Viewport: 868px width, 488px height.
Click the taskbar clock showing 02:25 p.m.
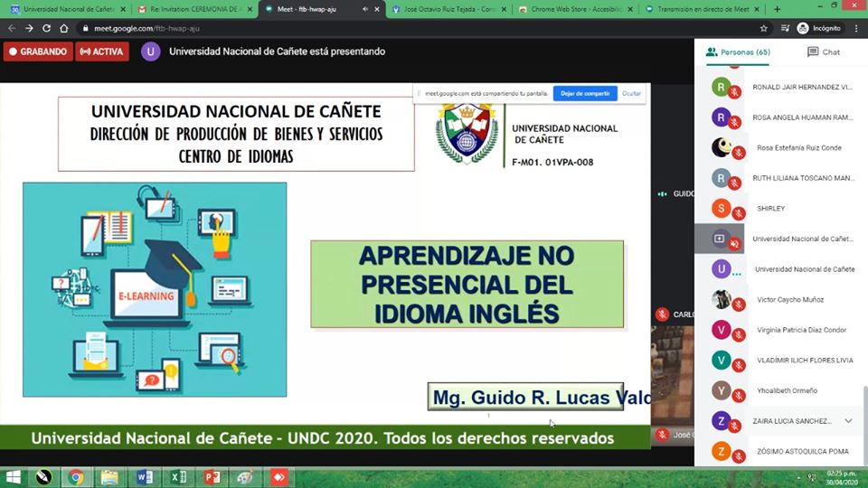click(842, 478)
